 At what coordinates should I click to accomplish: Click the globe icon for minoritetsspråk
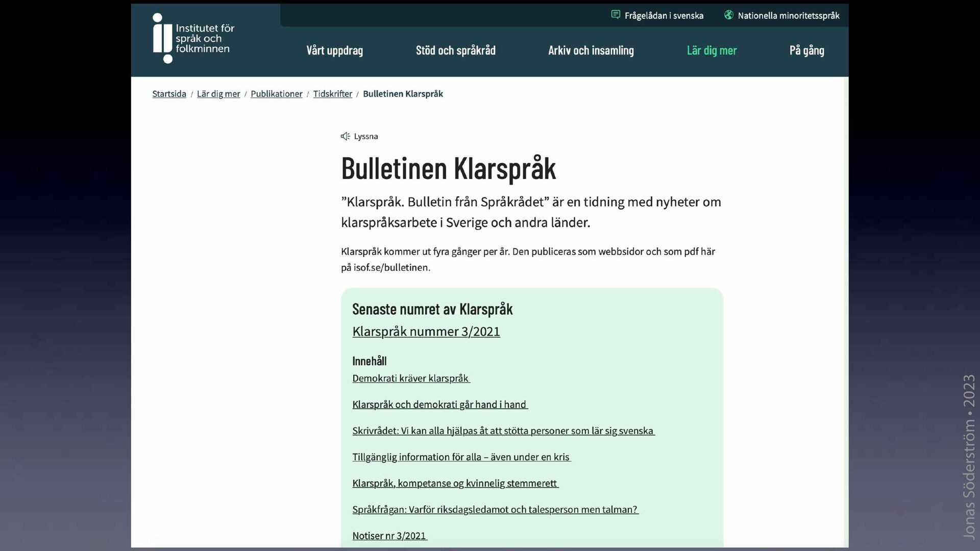click(x=729, y=15)
